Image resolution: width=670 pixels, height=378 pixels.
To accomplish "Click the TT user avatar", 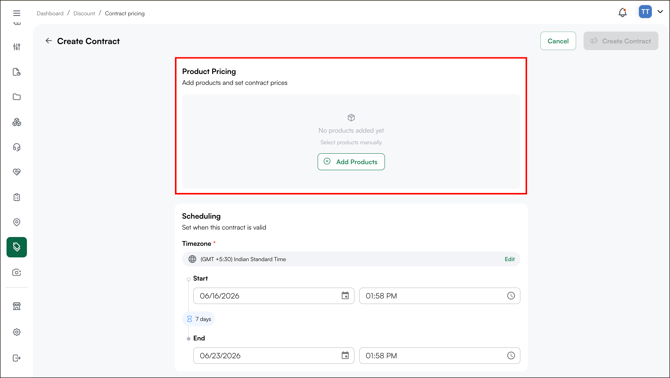I will [645, 12].
